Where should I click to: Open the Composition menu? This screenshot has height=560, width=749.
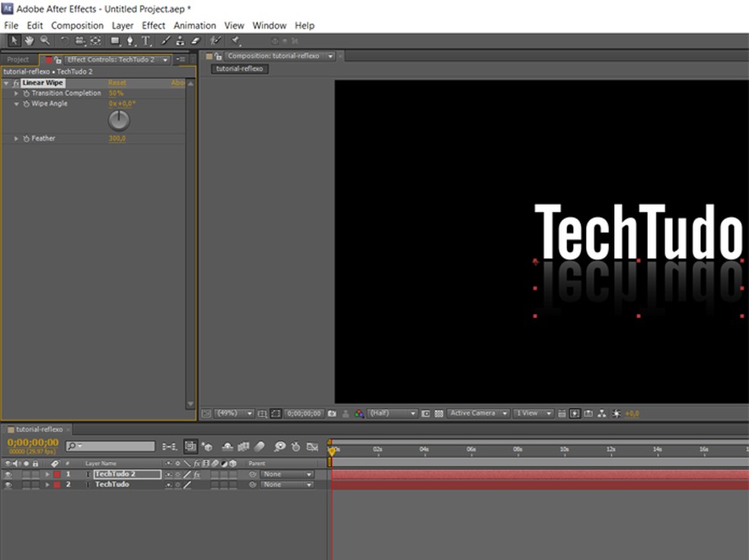point(77,25)
